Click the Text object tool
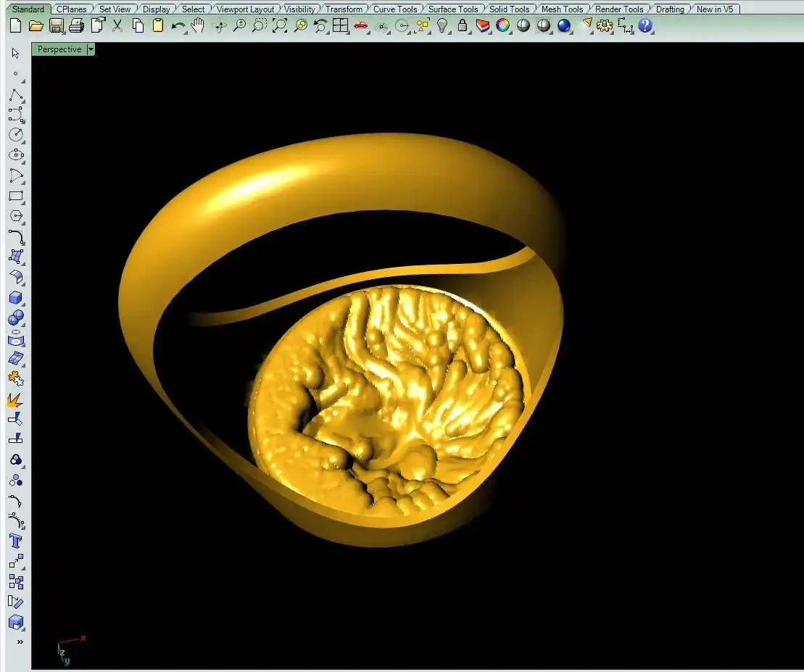The width and height of the screenshot is (804, 672). pos(16,541)
